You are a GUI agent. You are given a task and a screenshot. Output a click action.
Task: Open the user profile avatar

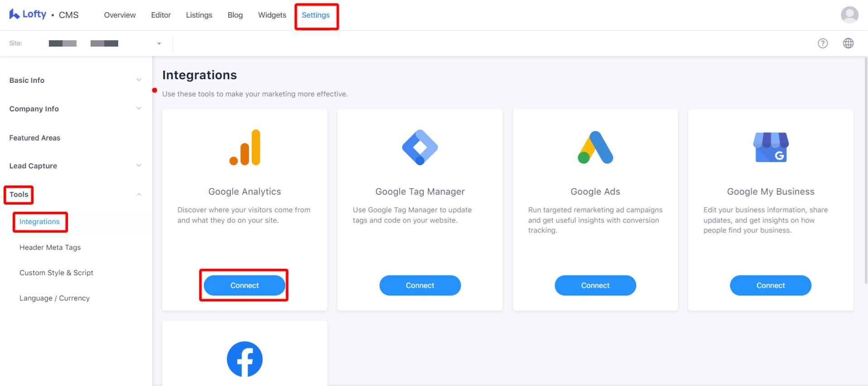[849, 15]
